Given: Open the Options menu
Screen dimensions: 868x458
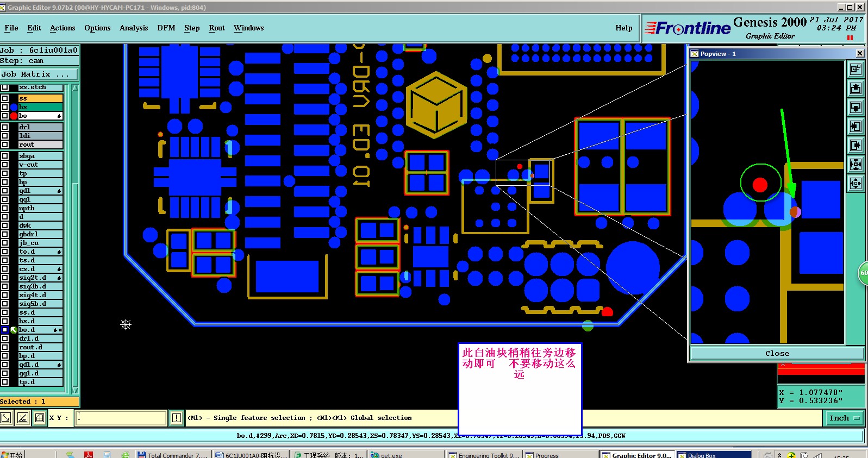Looking at the screenshot, I should point(97,28).
